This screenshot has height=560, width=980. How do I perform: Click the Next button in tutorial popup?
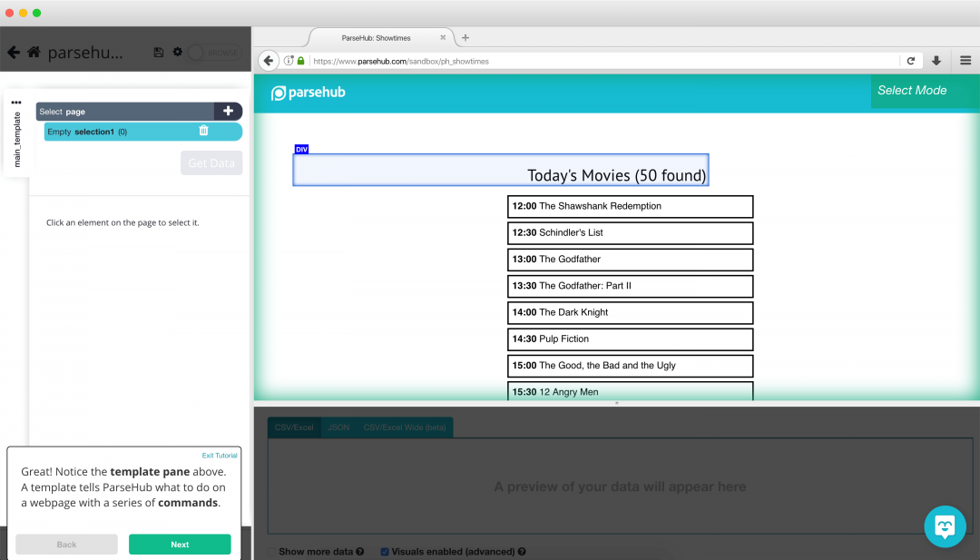pyautogui.click(x=180, y=544)
